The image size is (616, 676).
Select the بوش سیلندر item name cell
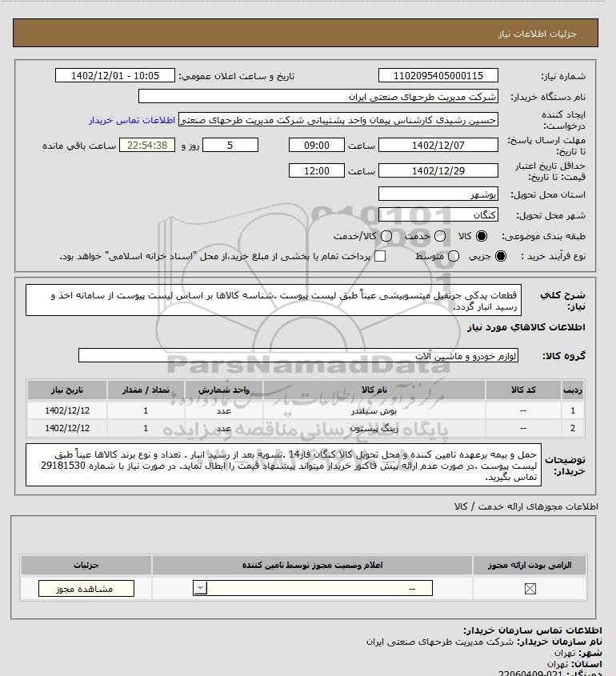[x=374, y=410]
